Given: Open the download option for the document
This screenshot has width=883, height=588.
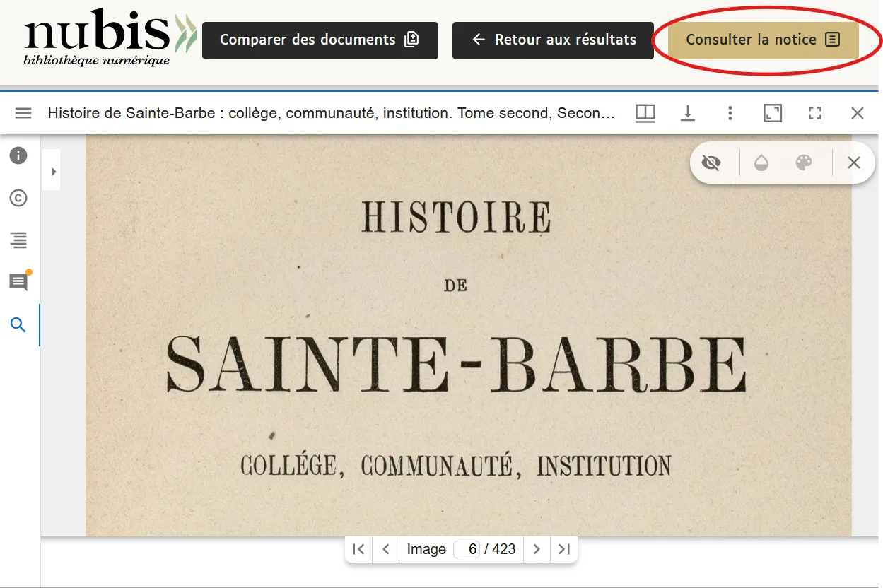Looking at the screenshot, I should point(687,112).
